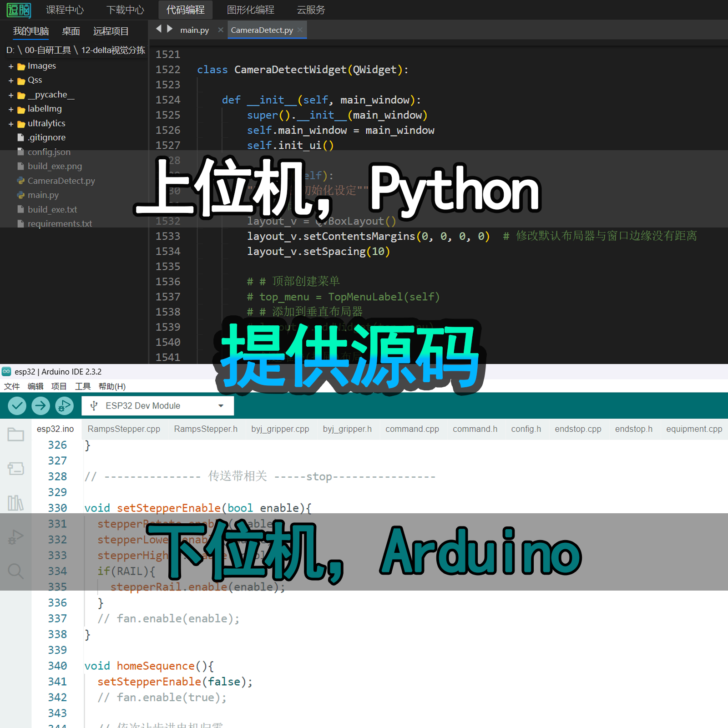The image size is (728, 728).
Task: Expand the ultralytics folder
Action: coord(11,124)
